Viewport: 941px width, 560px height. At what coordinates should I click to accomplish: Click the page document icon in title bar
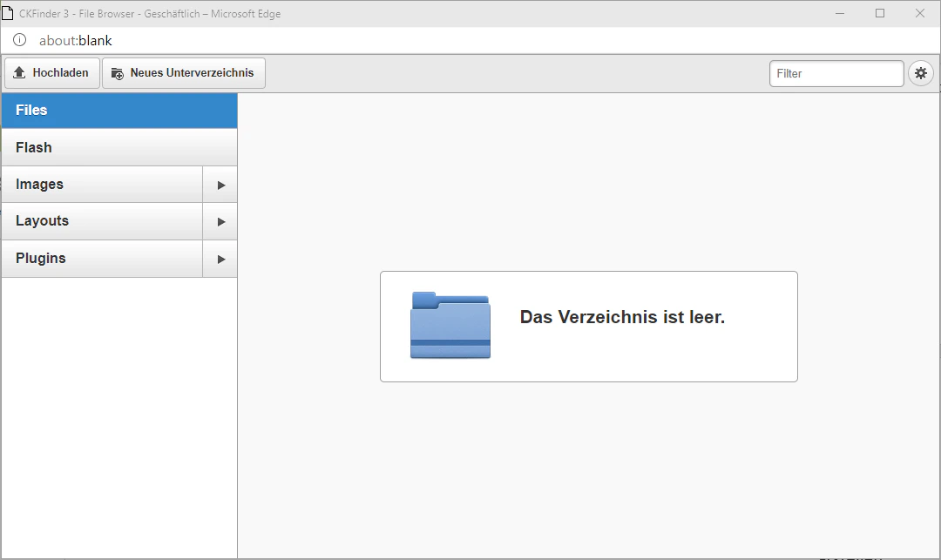coord(7,13)
